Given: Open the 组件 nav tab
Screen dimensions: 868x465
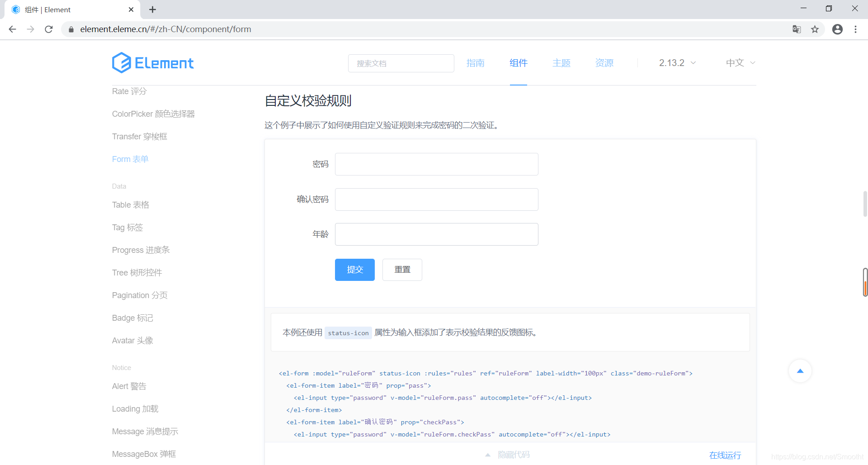Looking at the screenshot, I should coord(519,63).
